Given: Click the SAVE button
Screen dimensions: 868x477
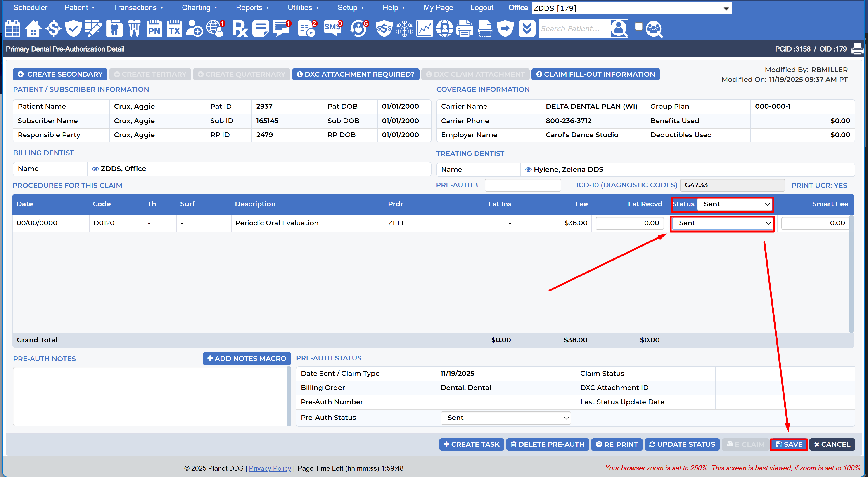Looking at the screenshot, I should pyautogui.click(x=789, y=445).
